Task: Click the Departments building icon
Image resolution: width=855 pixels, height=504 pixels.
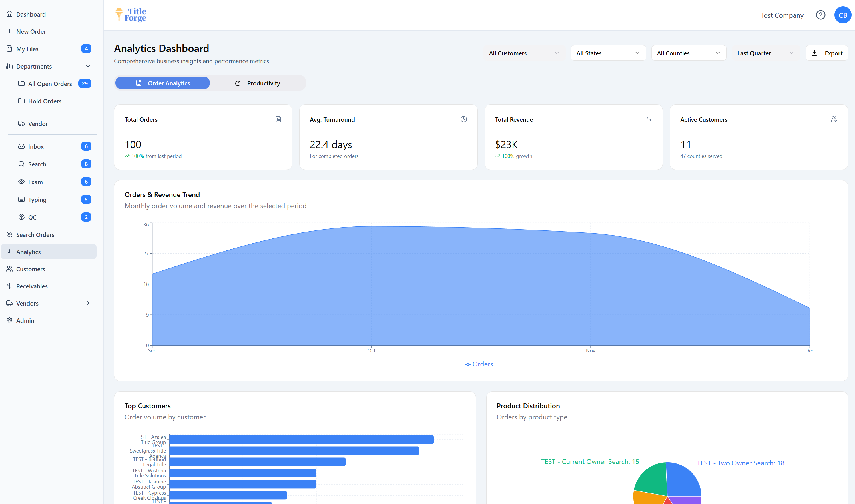Action: 9,66
